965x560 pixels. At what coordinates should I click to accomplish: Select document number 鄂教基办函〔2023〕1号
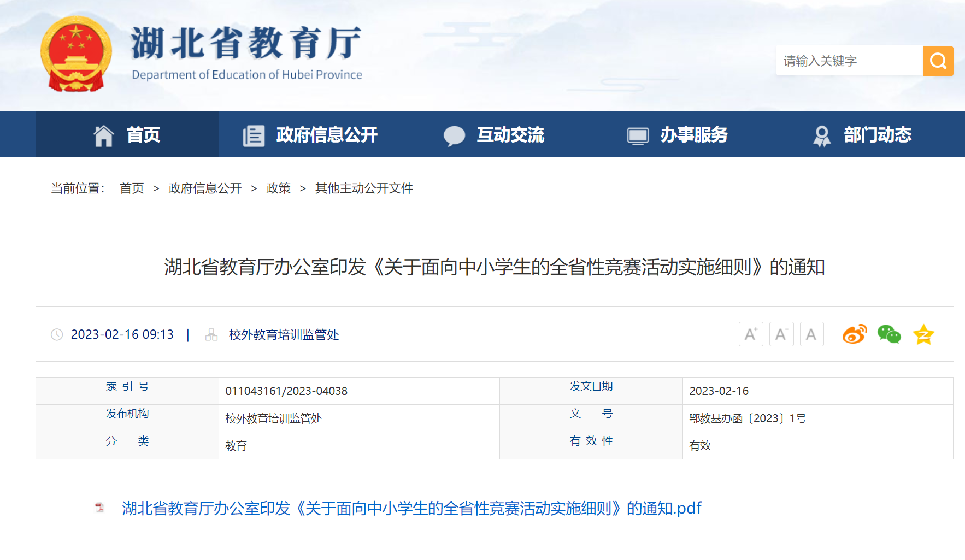point(748,418)
